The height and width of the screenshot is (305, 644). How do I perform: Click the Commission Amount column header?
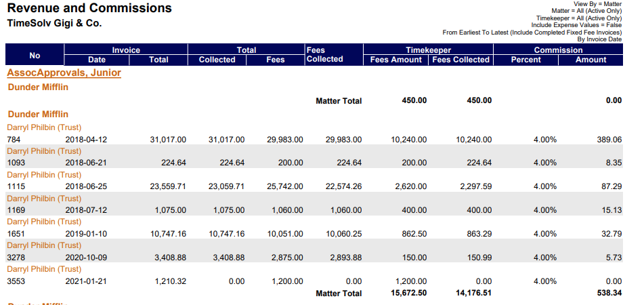591,60
